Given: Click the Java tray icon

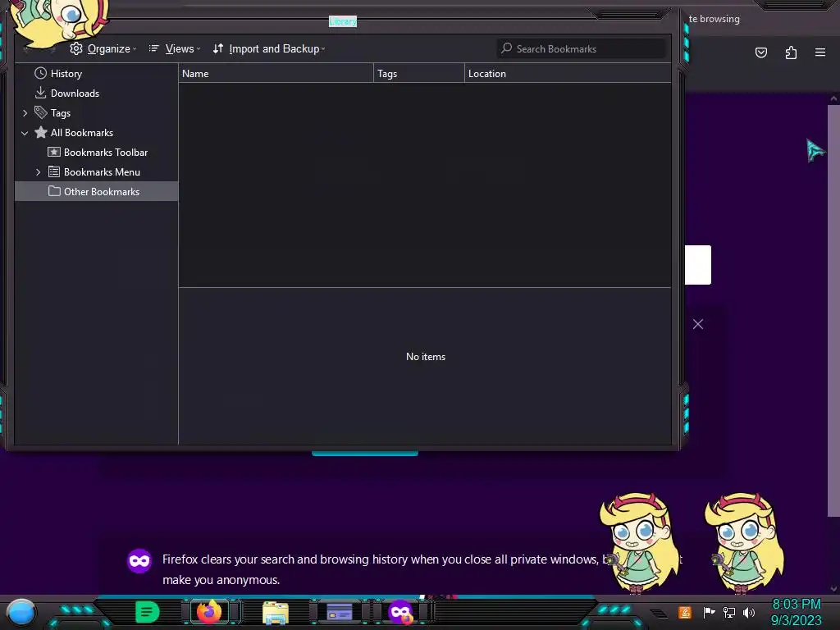Looking at the screenshot, I should (685, 612).
